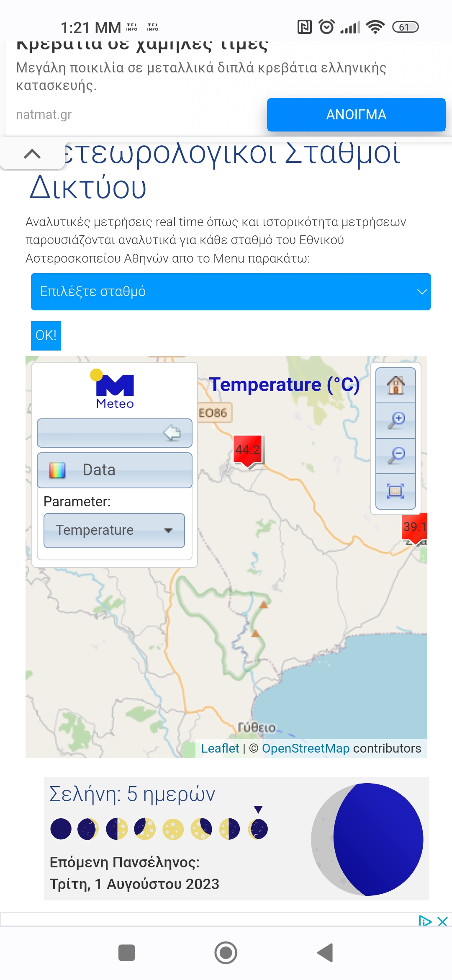Viewport: 452px width, 980px height.
Task: Select the full moon phase icon
Action: pyautogui.click(x=173, y=829)
